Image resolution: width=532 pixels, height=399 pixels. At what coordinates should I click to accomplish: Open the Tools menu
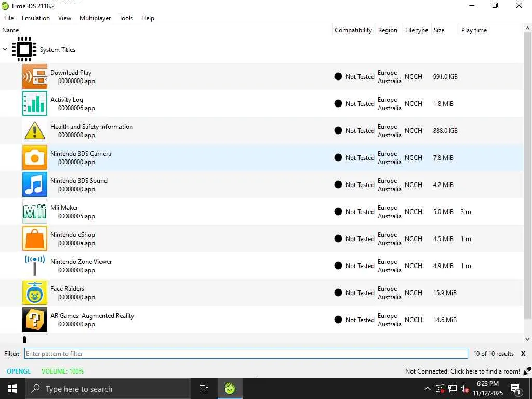click(x=126, y=18)
